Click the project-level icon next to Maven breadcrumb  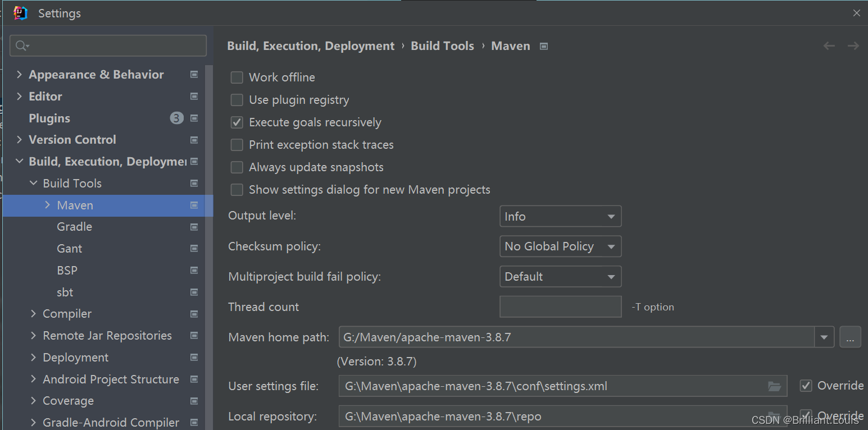coord(543,47)
